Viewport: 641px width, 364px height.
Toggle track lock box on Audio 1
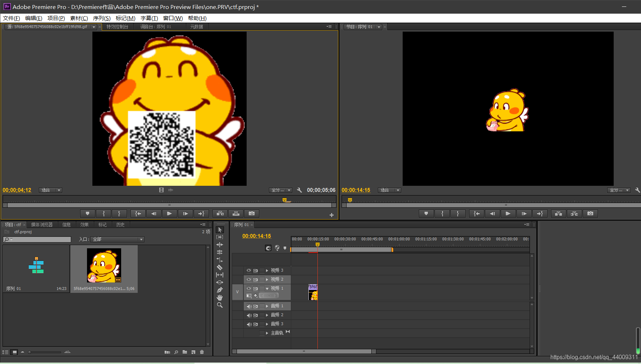262,306
